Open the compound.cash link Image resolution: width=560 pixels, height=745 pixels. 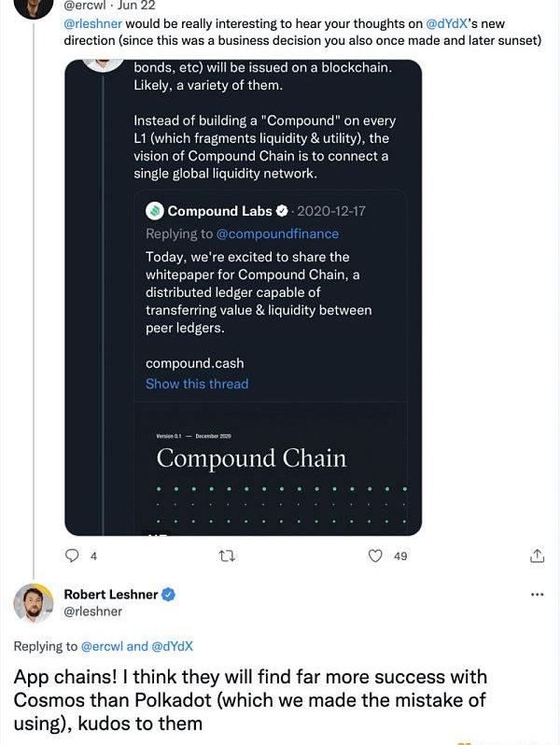[194, 363]
